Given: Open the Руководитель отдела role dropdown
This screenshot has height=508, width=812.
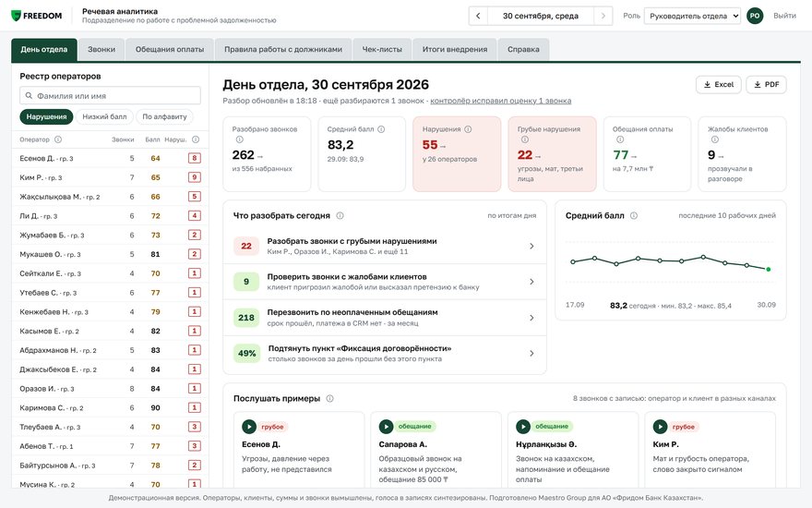Looking at the screenshot, I should [692, 16].
